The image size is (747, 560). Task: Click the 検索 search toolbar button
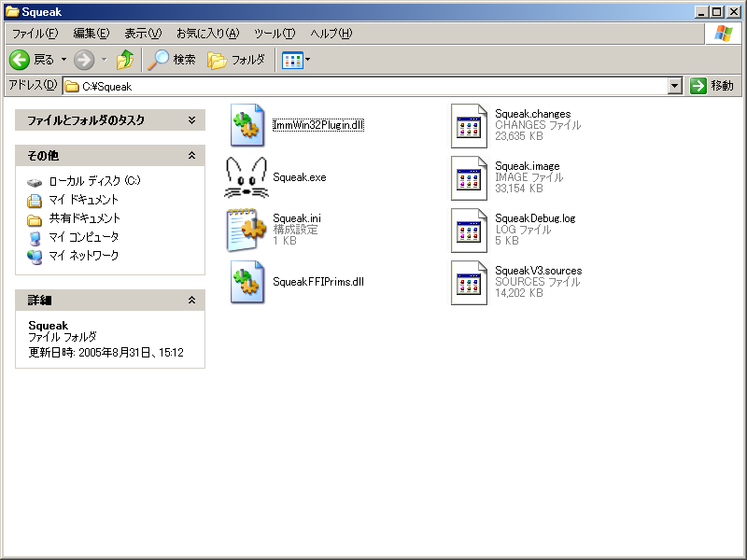173,60
